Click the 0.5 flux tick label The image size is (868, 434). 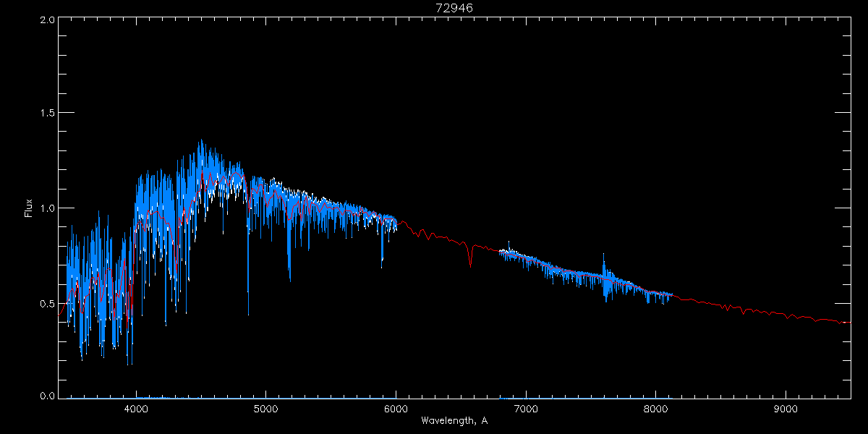pos(47,303)
